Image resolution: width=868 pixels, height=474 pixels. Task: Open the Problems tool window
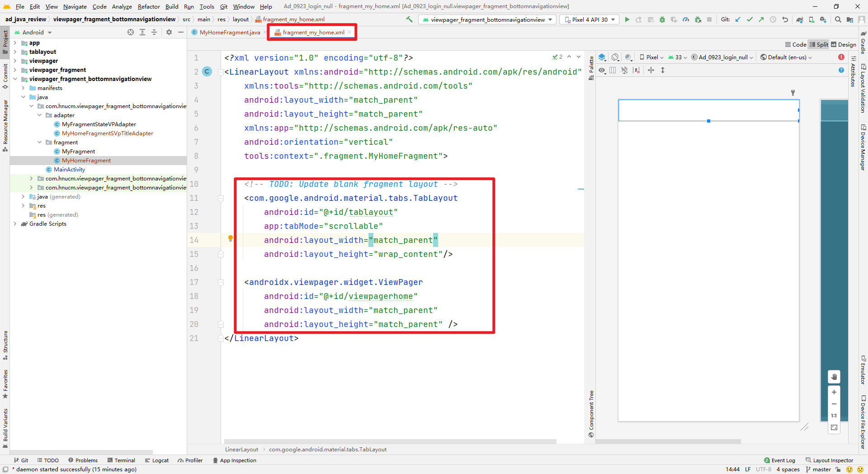(x=83, y=460)
